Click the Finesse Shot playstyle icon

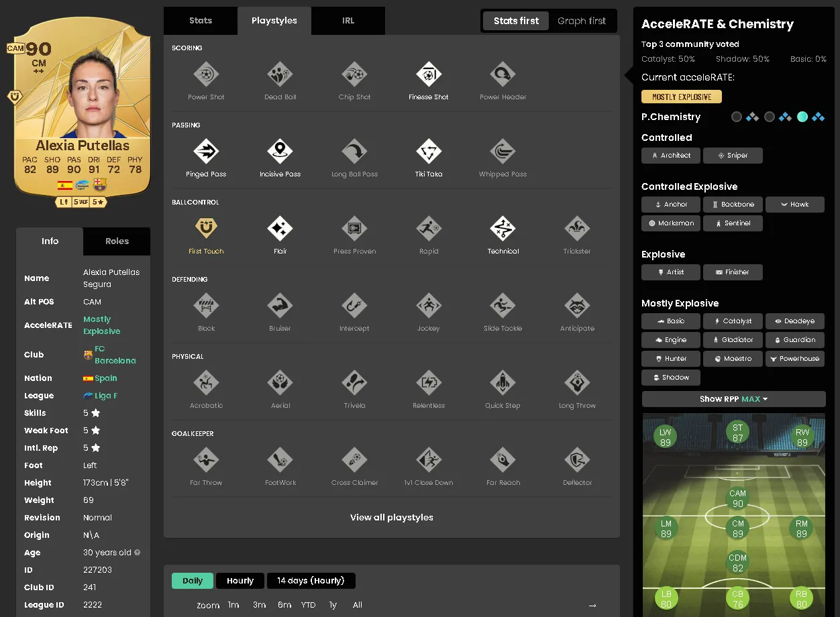coord(429,74)
